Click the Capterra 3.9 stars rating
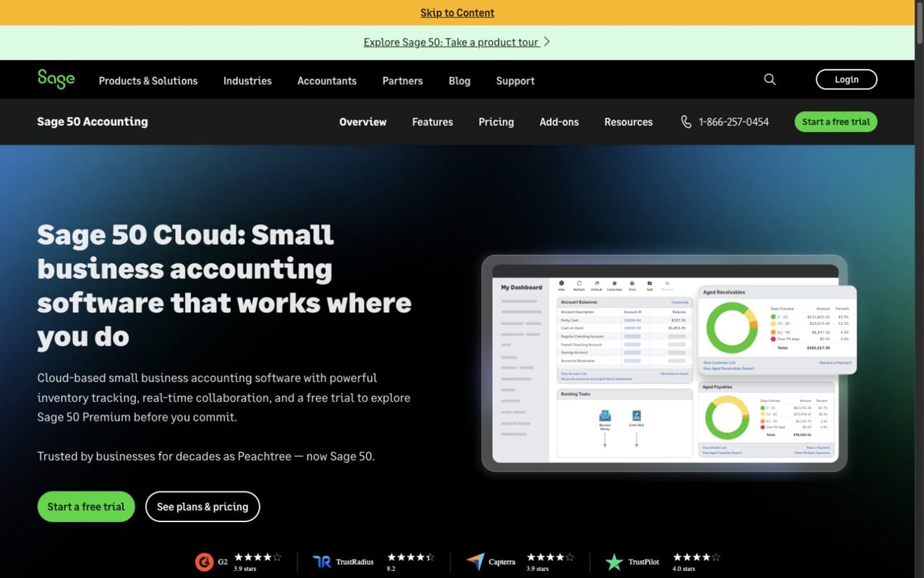Viewport: 924px width, 578px height. coord(550,562)
